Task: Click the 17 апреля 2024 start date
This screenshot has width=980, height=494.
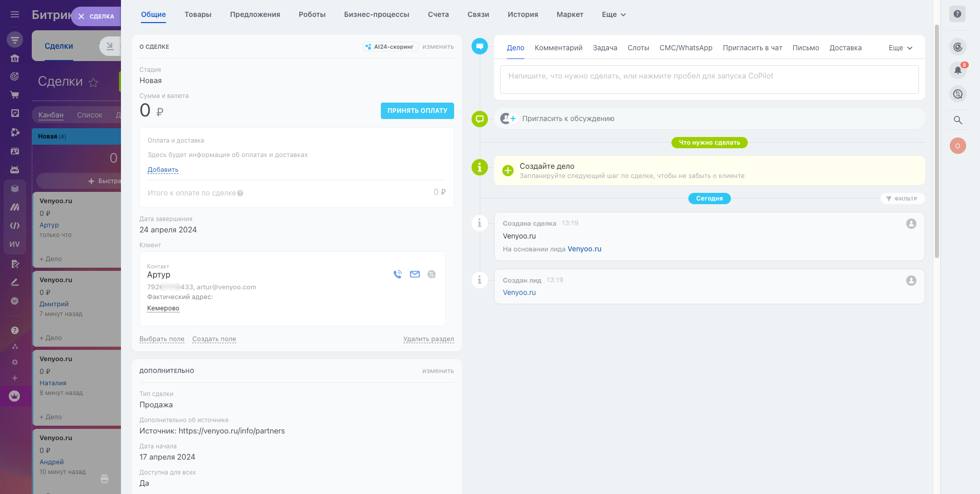Action: (168, 457)
